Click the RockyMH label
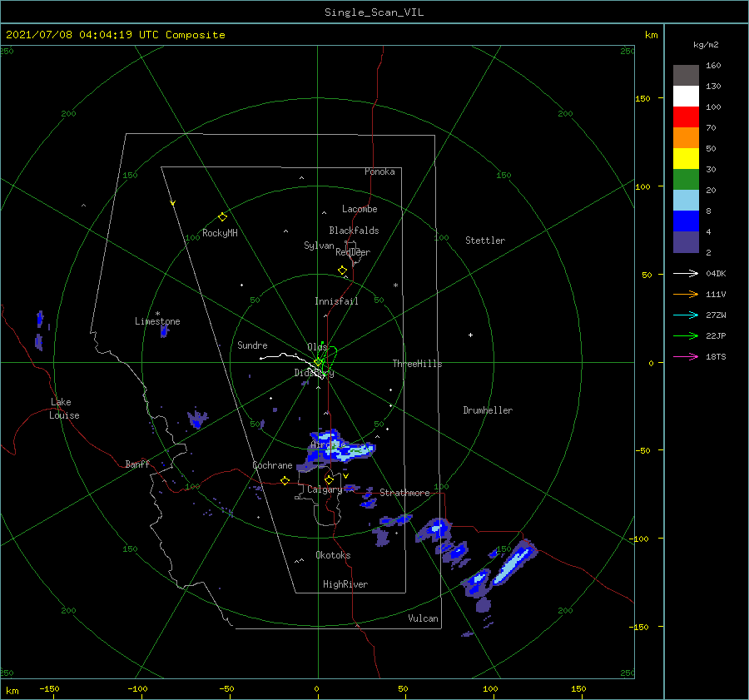The height and width of the screenshot is (700, 749). (220, 233)
